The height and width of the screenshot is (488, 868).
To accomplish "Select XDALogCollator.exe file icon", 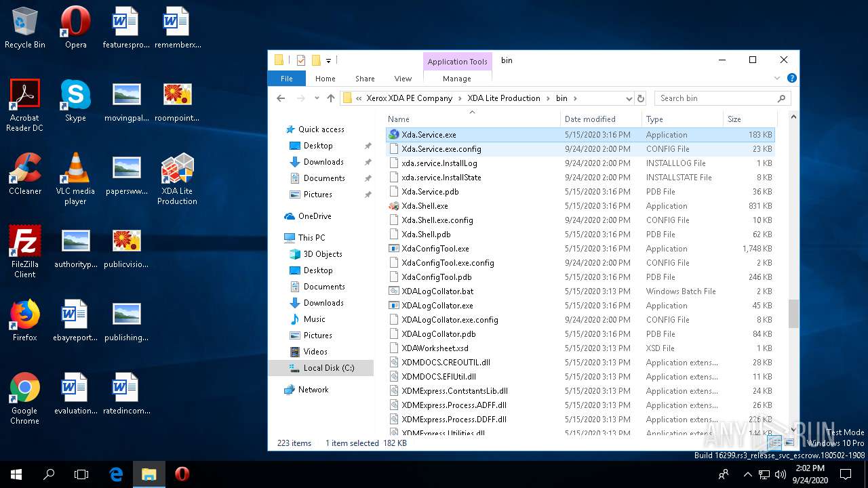I will (x=394, y=306).
